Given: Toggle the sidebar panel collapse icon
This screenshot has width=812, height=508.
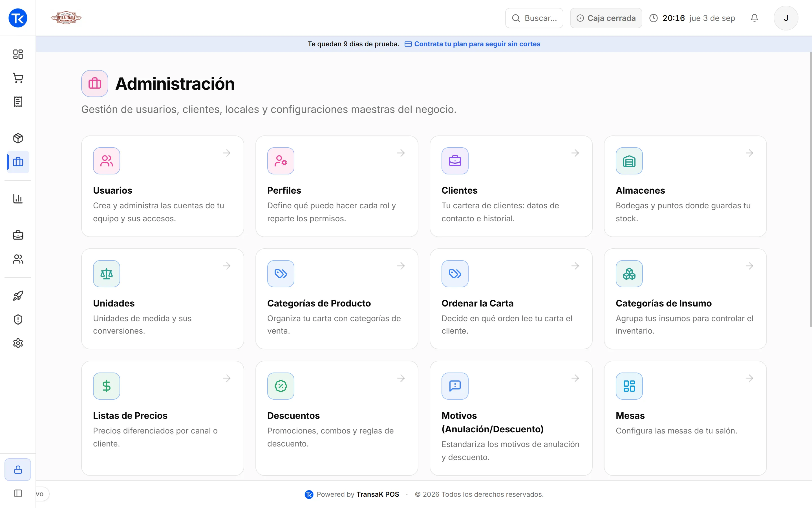Looking at the screenshot, I should (18, 493).
